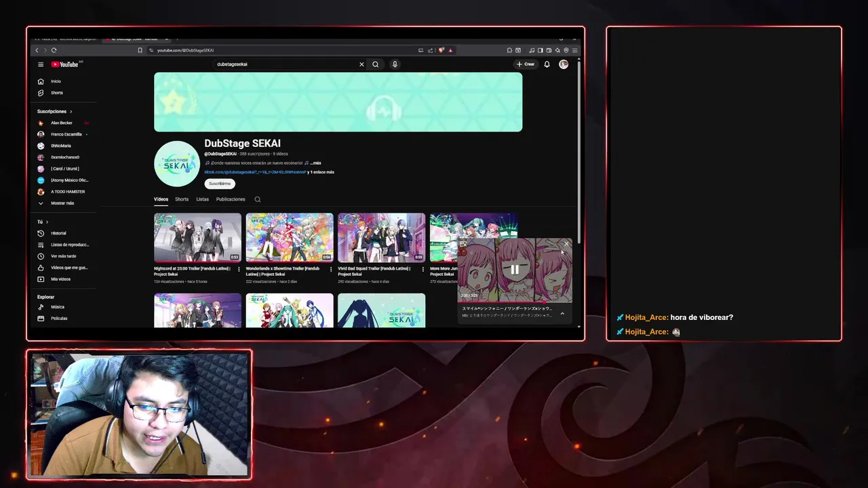Open options for Nightcord at 25:00 Trailer video
Screen dimensions: 868x488
tap(239, 269)
